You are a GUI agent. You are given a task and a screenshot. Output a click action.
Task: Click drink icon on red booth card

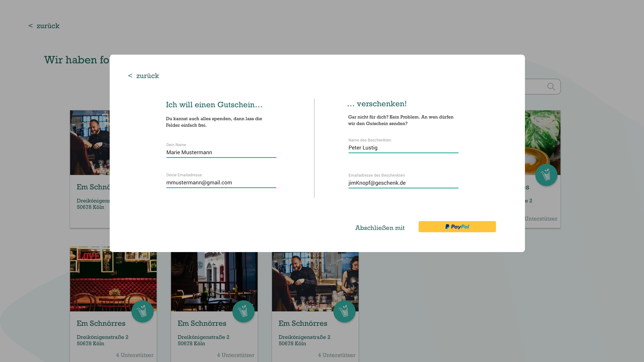[x=143, y=311]
